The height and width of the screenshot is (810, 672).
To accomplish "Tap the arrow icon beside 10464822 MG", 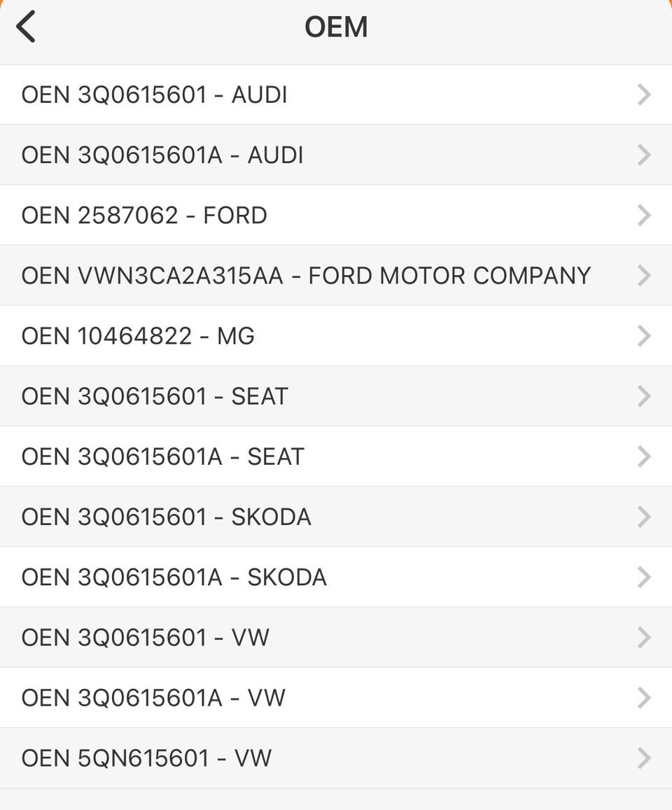I will (645, 336).
